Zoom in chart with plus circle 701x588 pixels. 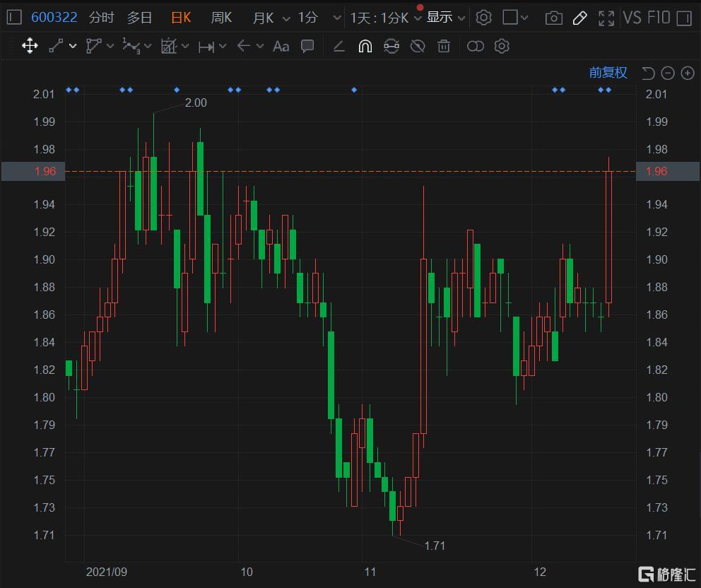coord(688,73)
